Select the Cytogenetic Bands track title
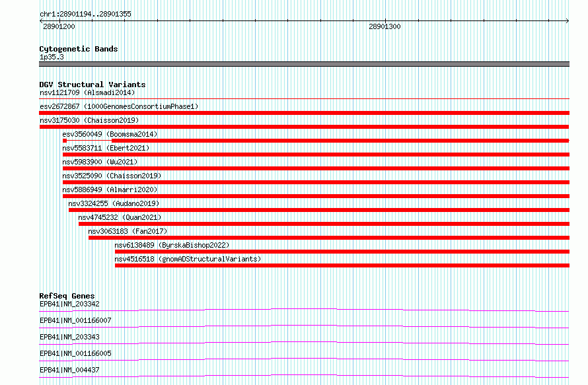 pos(79,49)
